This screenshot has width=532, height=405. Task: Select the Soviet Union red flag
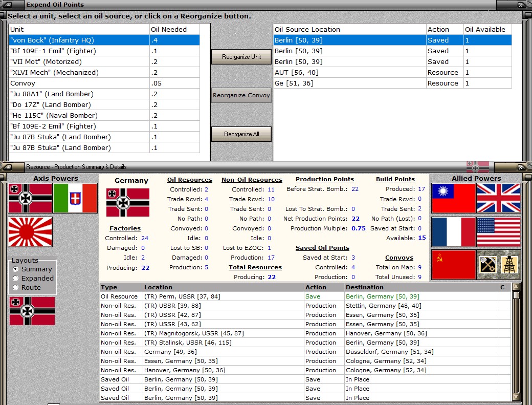tap(454, 265)
